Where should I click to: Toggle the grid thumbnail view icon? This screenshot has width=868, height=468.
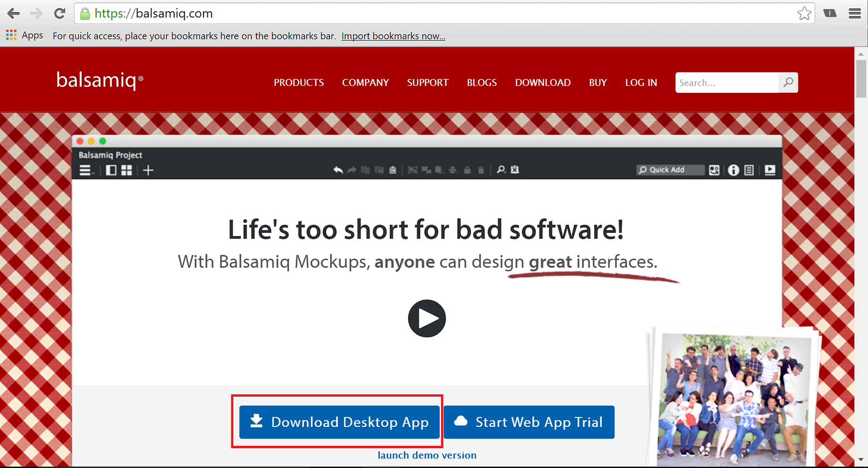click(126, 170)
